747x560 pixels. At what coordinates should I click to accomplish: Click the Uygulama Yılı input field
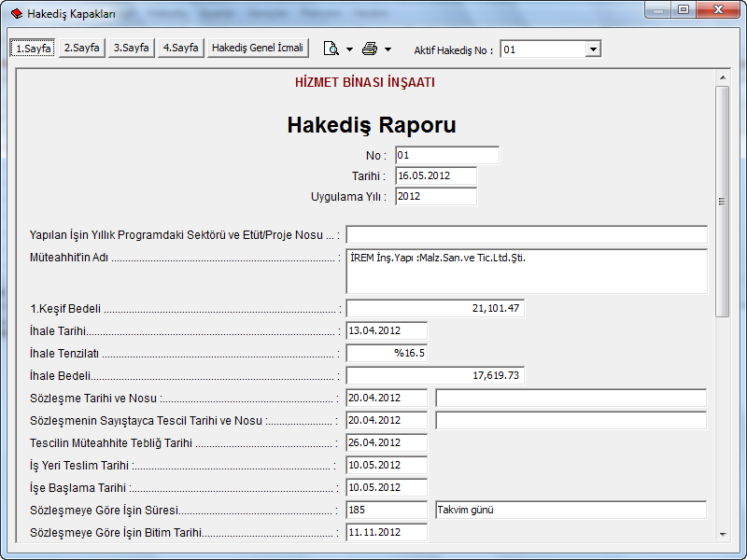point(436,196)
